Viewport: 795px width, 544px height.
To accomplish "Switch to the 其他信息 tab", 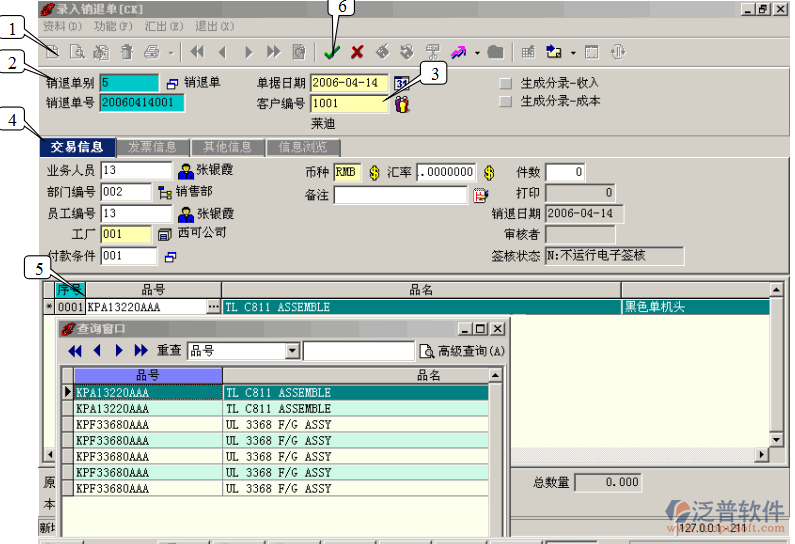I will 227,147.
